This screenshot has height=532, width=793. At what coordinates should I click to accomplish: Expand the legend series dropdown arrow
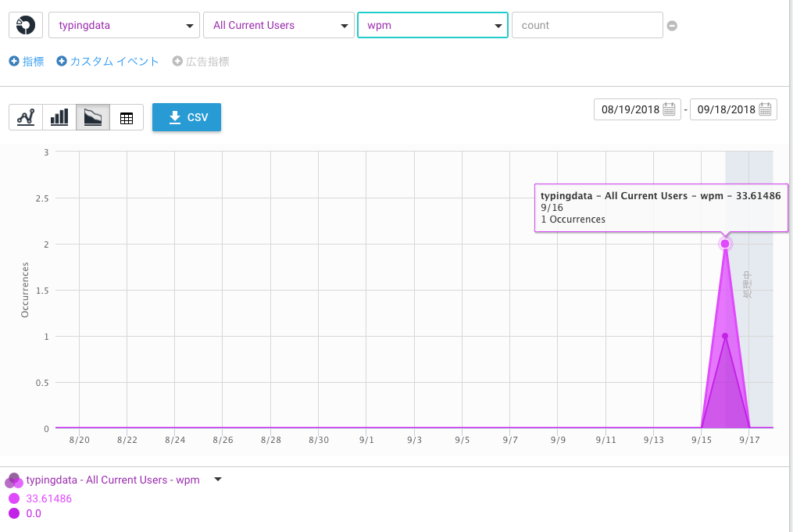pyautogui.click(x=218, y=479)
